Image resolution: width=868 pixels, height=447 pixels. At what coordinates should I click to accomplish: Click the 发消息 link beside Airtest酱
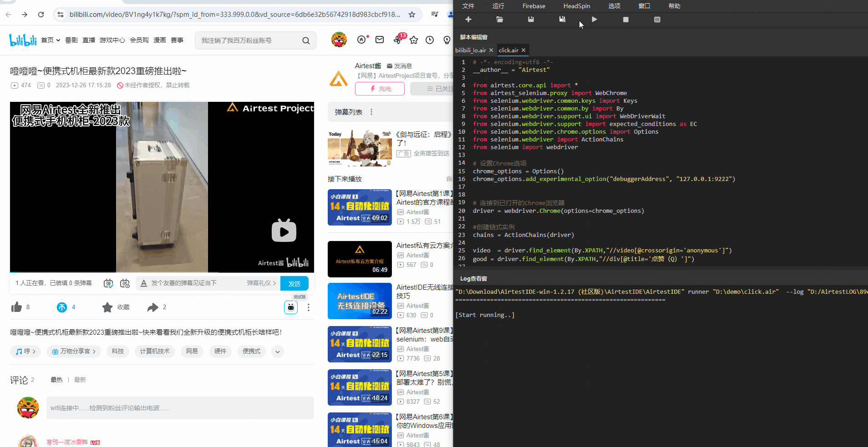pos(399,66)
